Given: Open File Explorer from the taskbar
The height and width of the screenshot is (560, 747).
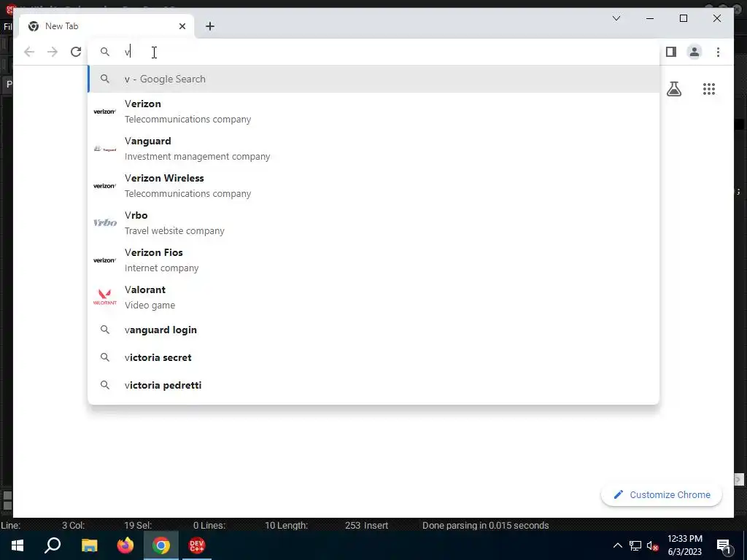Looking at the screenshot, I should [89, 545].
